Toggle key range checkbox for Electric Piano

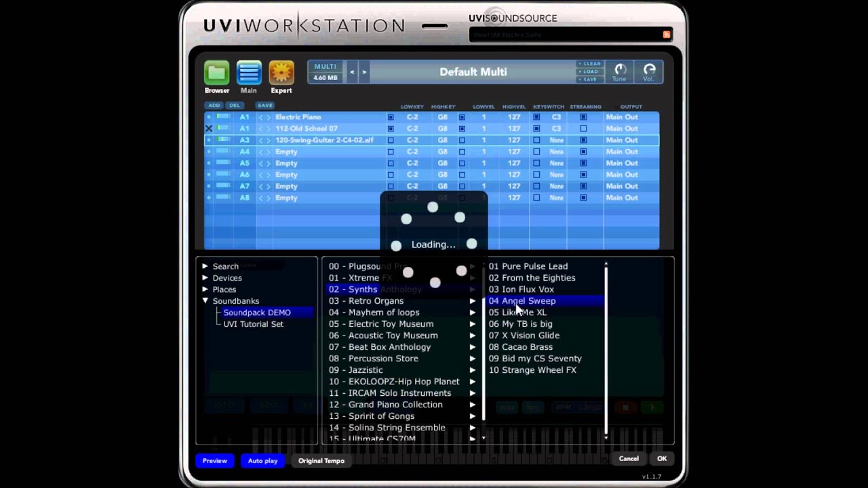(x=391, y=117)
